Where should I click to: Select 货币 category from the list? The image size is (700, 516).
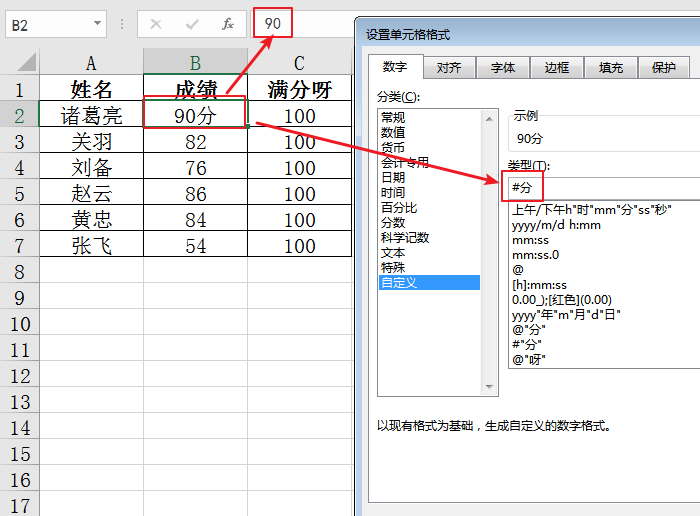[x=393, y=147]
